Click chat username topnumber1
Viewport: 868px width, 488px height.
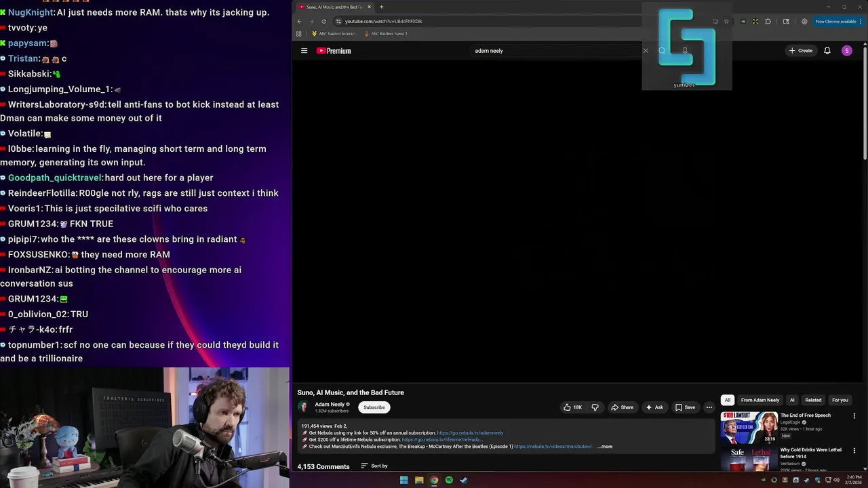point(34,345)
